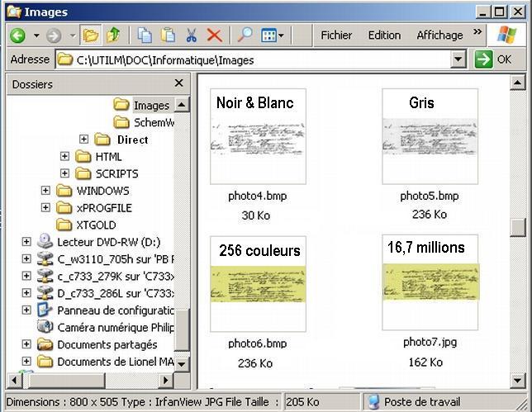Expand Panneau de configuration node
The image size is (532, 412).
26,310
